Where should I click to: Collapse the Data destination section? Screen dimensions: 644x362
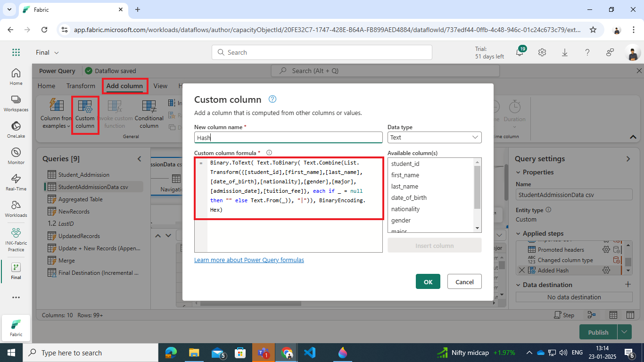click(518, 285)
